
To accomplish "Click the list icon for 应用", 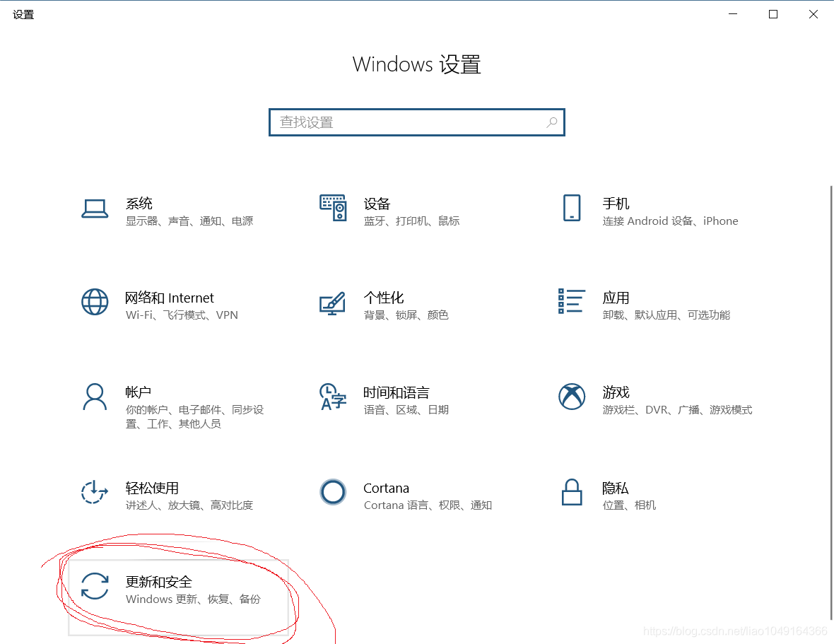I will pos(572,301).
